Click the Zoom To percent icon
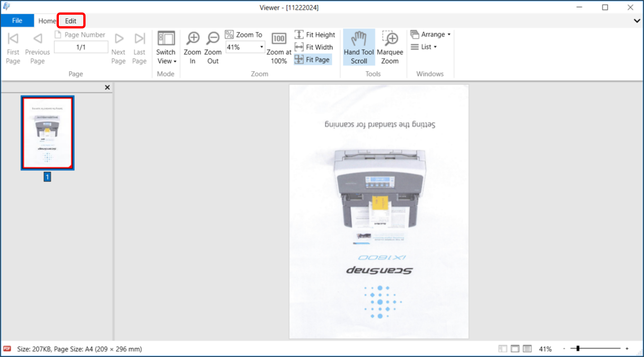This screenshot has height=357, width=644. click(x=229, y=34)
